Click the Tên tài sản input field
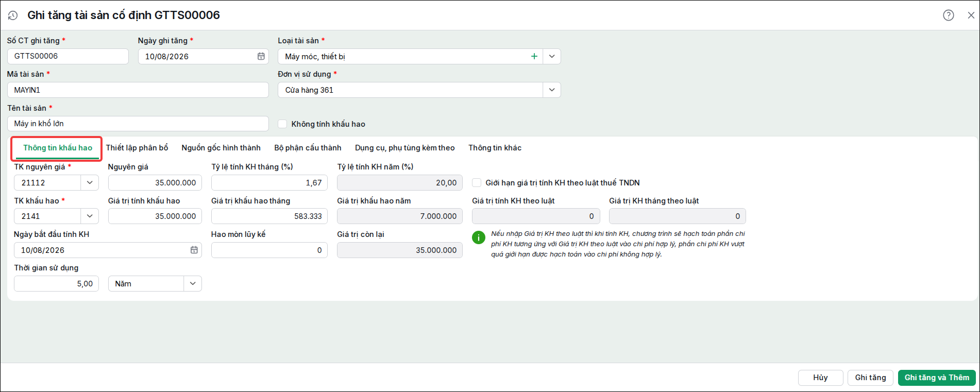Image resolution: width=980 pixels, height=392 pixels. pos(138,124)
